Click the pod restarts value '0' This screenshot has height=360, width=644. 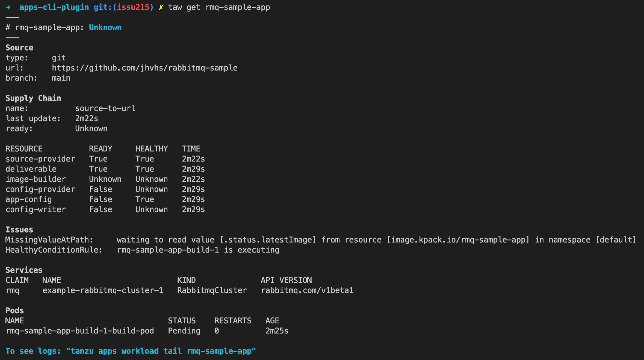[x=217, y=331]
